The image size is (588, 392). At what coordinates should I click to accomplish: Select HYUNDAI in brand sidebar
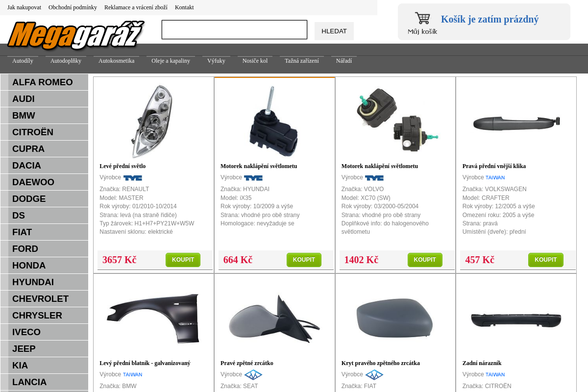point(44,282)
